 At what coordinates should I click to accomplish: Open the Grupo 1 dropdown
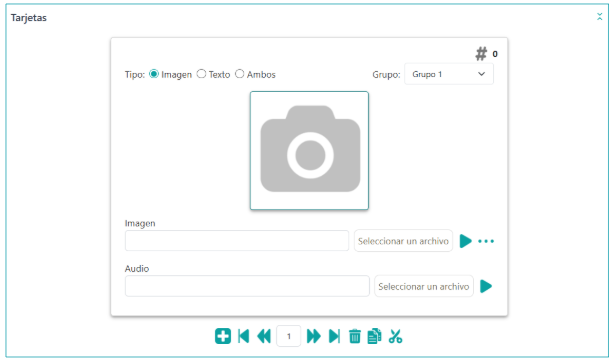(449, 74)
